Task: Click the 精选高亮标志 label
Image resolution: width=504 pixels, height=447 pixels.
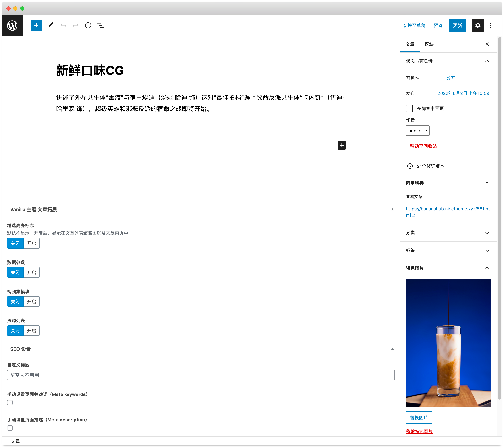Action: (x=21, y=226)
